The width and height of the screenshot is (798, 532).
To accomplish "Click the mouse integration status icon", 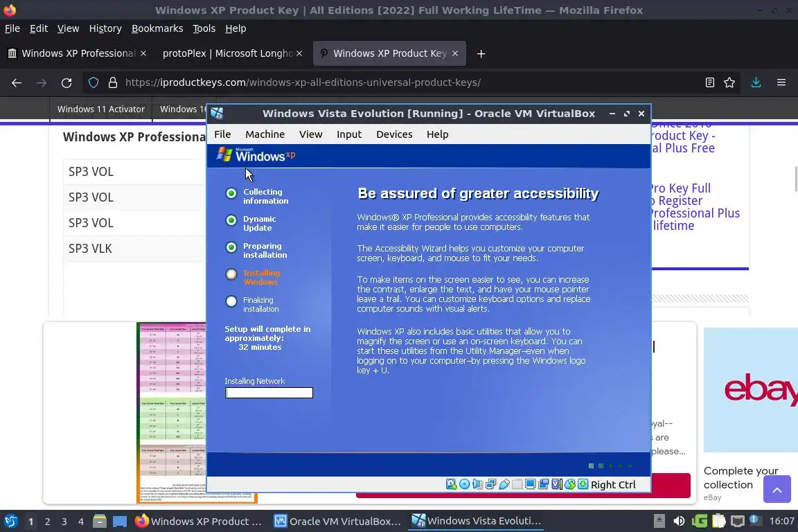I will [570, 484].
